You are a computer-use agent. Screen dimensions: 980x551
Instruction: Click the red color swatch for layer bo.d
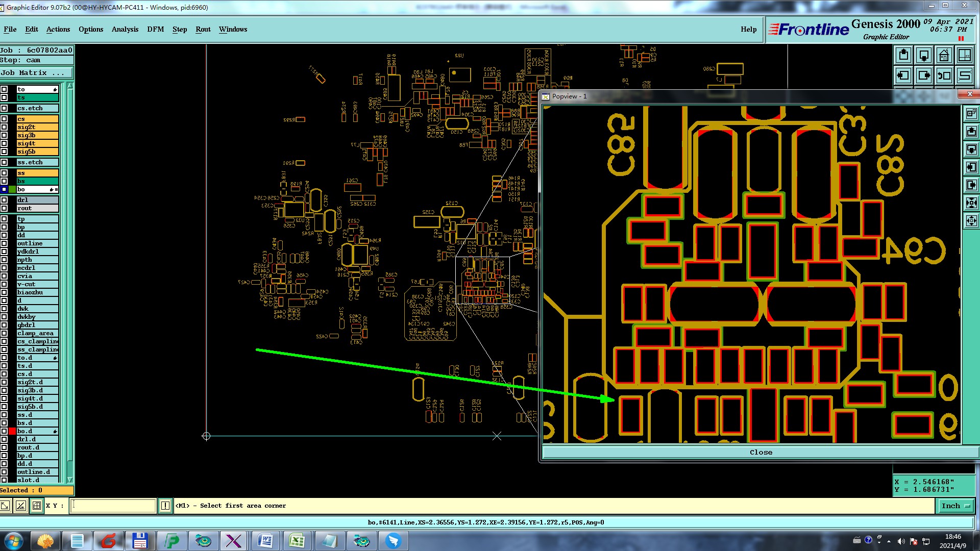pos(12,431)
